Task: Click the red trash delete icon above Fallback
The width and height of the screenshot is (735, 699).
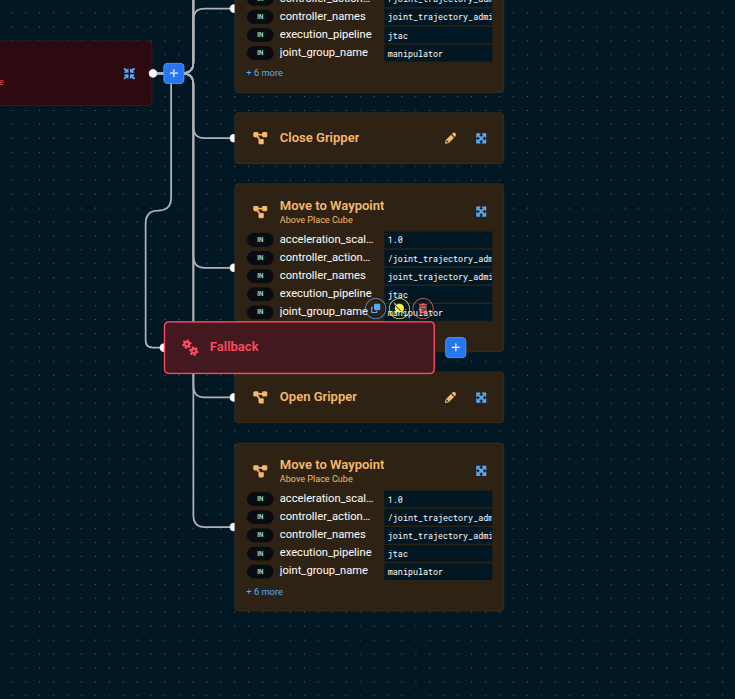Action: coord(423,309)
